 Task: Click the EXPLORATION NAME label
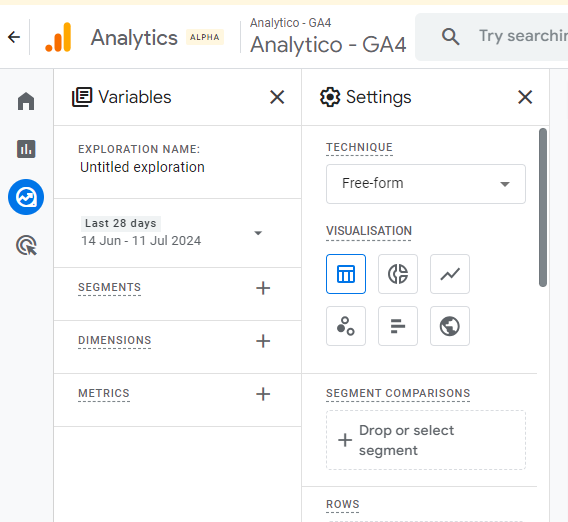tap(139, 149)
